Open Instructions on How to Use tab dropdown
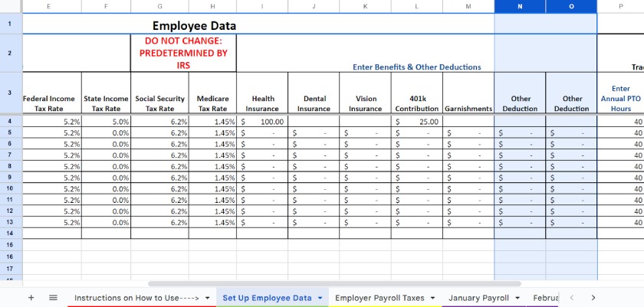The width and height of the screenshot is (644, 307). [x=208, y=298]
